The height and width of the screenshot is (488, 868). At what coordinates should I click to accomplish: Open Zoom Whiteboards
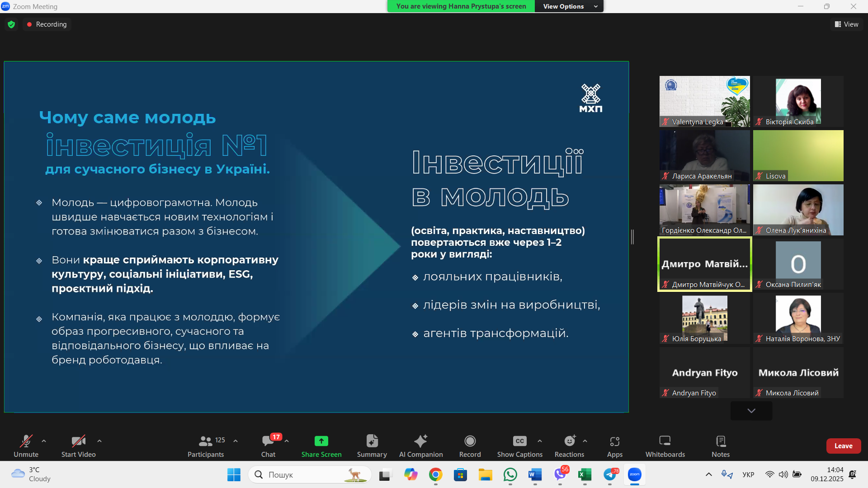click(665, 445)
